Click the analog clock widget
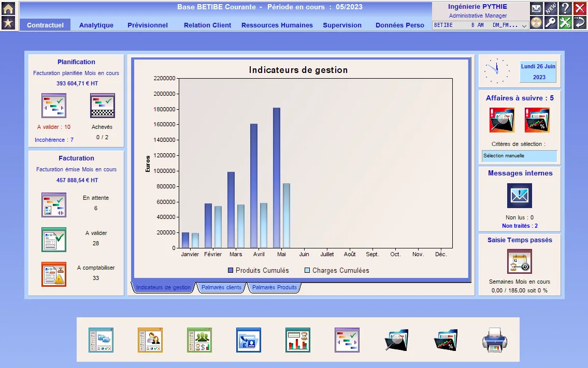Image resolution: width=588 pixels, height=368 pixels. [x=497, y=70]
